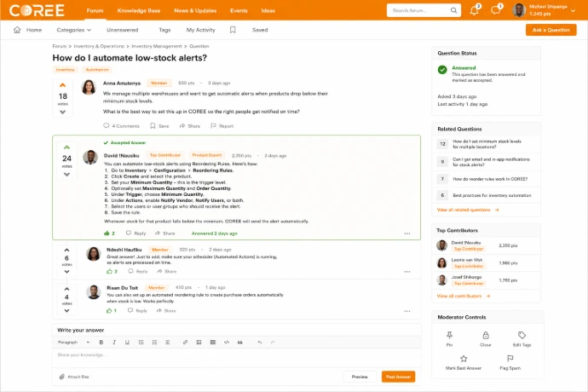Report Anna Amutenya's question
Image resolution: width=588 pixels, height=392 pixels.
point(222,126)
